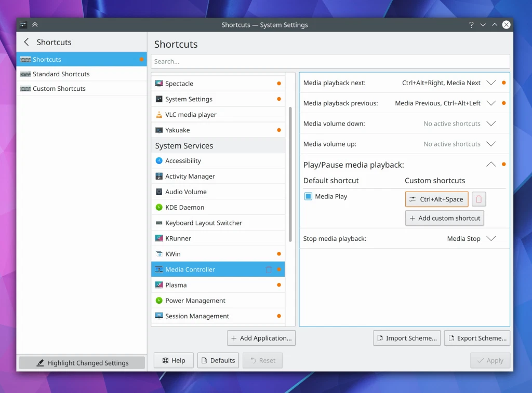Expand Stop media playback options
Image resolution: width=532 pixels, height=393 pixels.
(x=489, y=239)
